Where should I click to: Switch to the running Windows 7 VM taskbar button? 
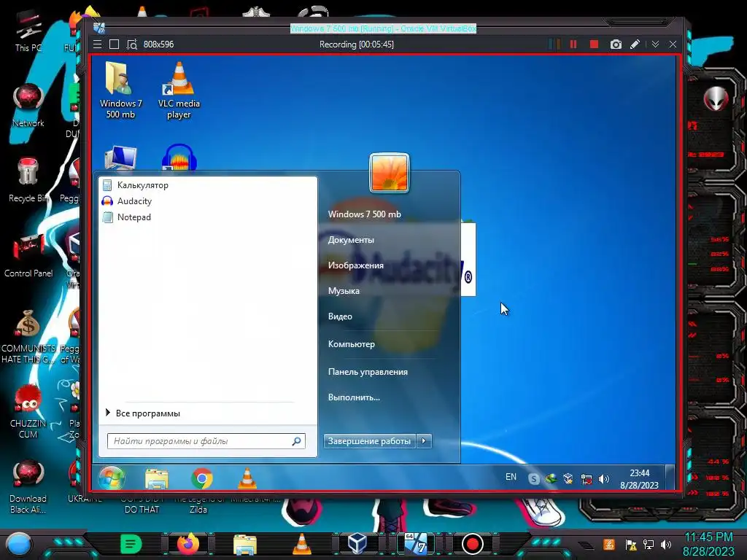point(415,544)
